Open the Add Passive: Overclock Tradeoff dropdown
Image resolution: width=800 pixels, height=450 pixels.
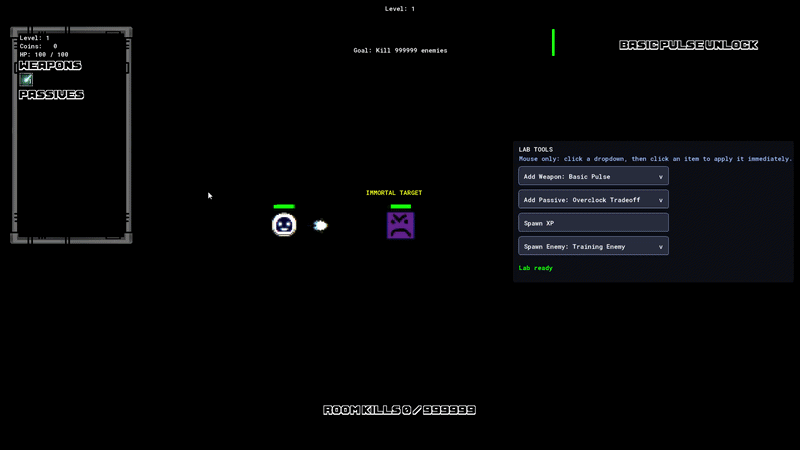point(593,199)
